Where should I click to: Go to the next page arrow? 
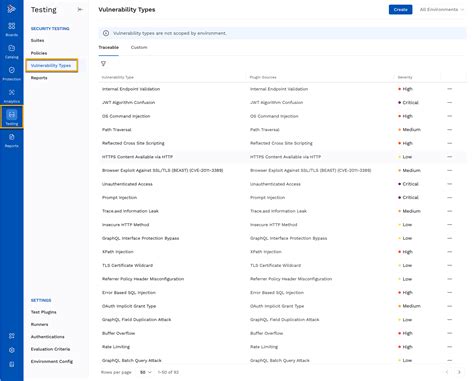pos(459,372)
